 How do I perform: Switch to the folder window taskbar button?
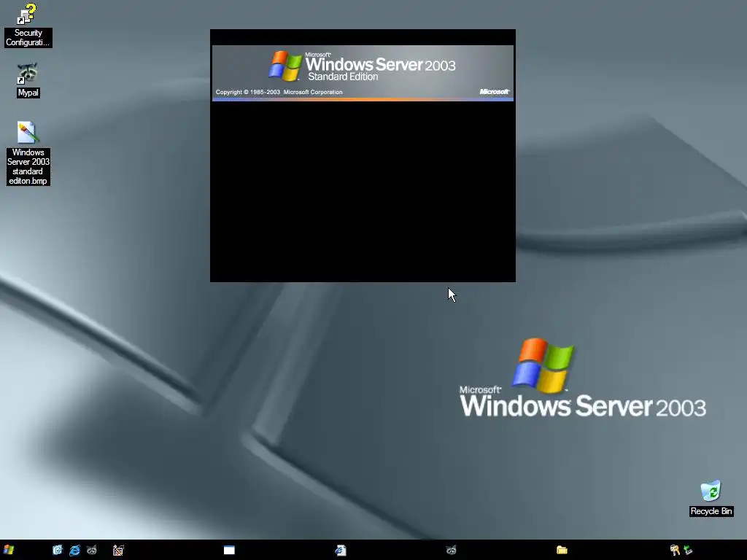[x=562, y=550]
